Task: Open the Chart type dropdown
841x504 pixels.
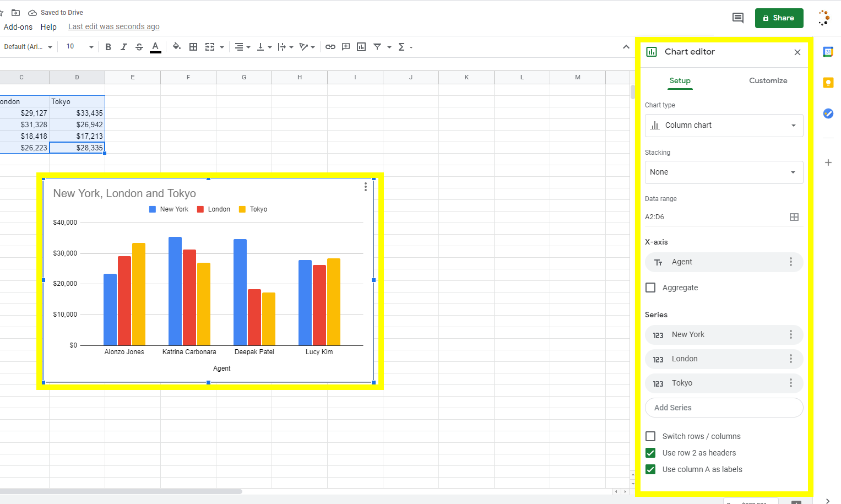Action: point(724,125)
